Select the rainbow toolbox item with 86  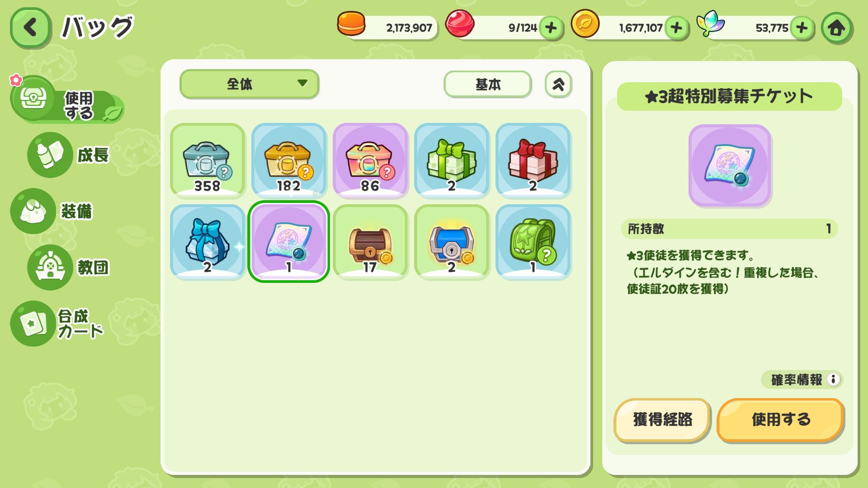(x=370, y=160)
